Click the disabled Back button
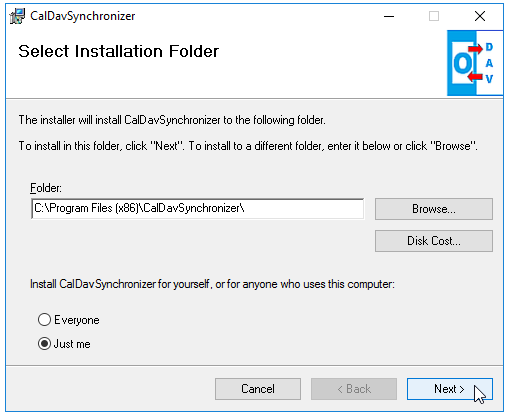The height and width of the screenshot is (415, 507). coord(354,389)
